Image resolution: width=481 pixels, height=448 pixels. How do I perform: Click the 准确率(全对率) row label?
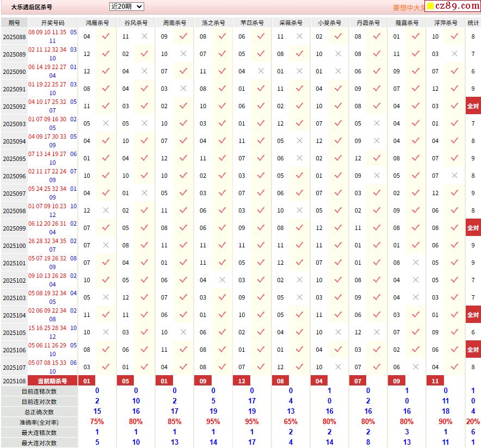[x=39, y=422]
